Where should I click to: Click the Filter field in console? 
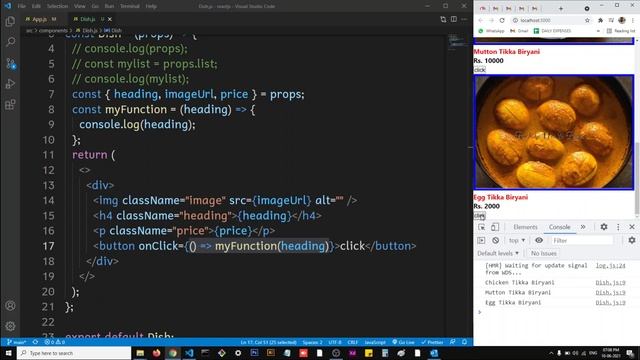[582, 241]
